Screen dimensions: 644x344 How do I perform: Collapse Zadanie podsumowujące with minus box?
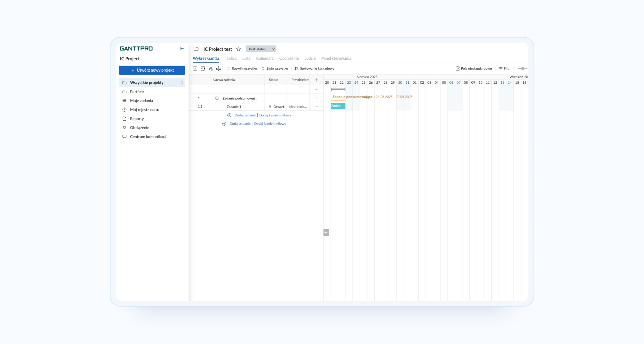[217, 98]
